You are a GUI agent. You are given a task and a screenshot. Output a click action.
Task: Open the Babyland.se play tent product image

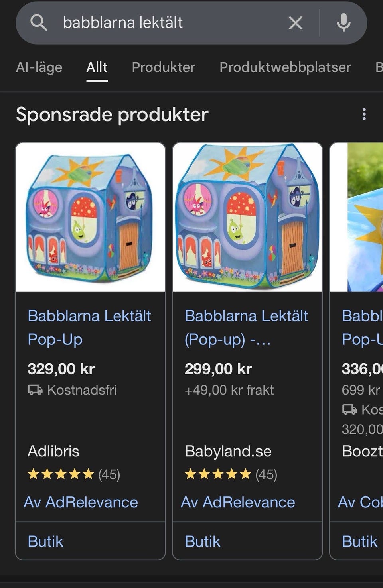click(247, 217)
